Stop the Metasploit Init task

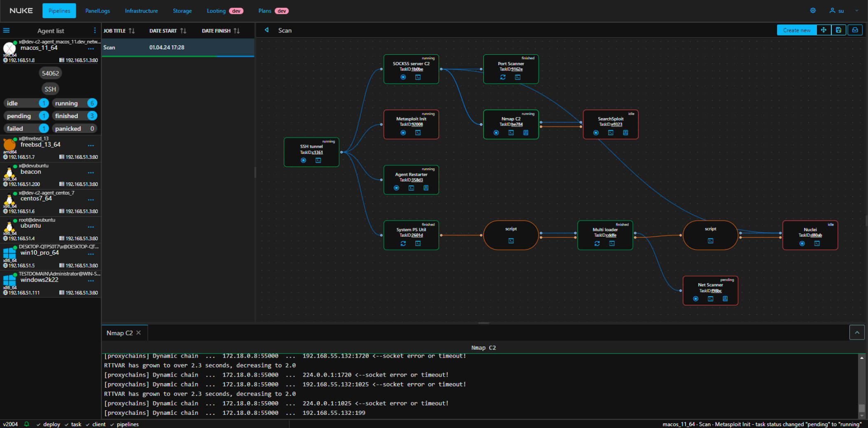[403, 133]
